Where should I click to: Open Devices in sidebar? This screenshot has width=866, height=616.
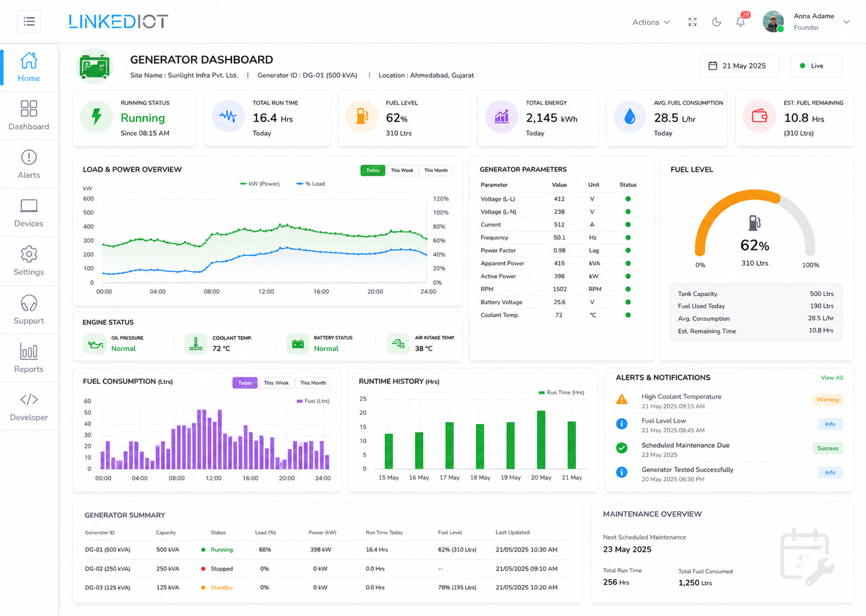point(29,213)
